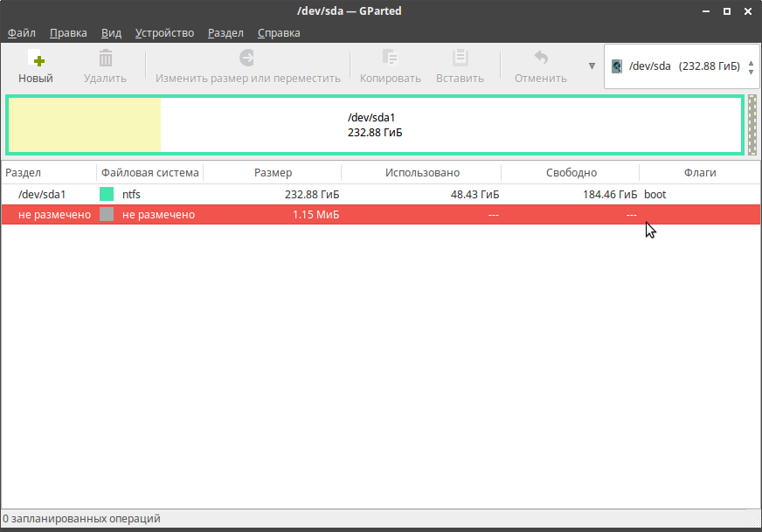Click the device selector up/down arrows
The width and height of the screenshot is (762, 532).
(751, 67)
